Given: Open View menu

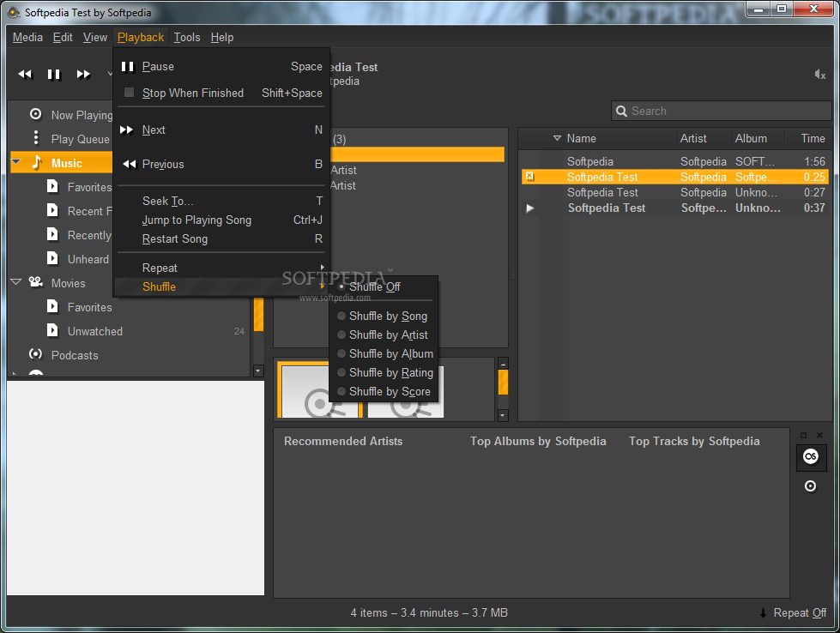Looking at the screenshot, I should tap(95, 38).
